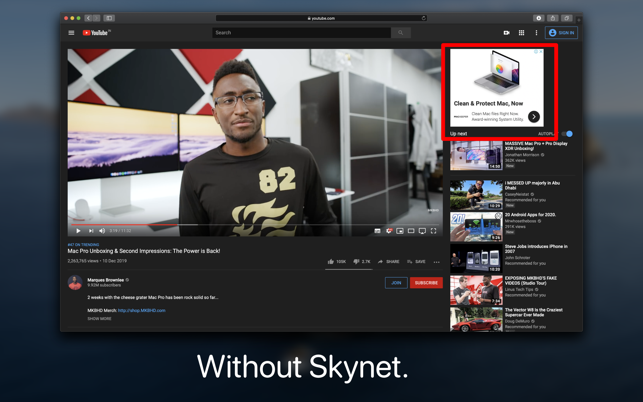
Task: Click the YouTube logo to go home
Action: pos(96,33)
